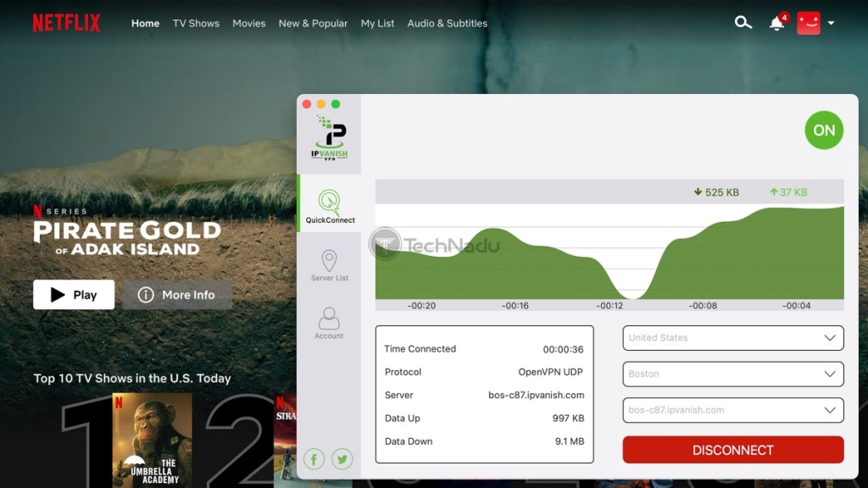The width and height of the screenshot is (868, 488).
Task: Click the red Netflix profile avatar
Action: (x=808, y=23)
